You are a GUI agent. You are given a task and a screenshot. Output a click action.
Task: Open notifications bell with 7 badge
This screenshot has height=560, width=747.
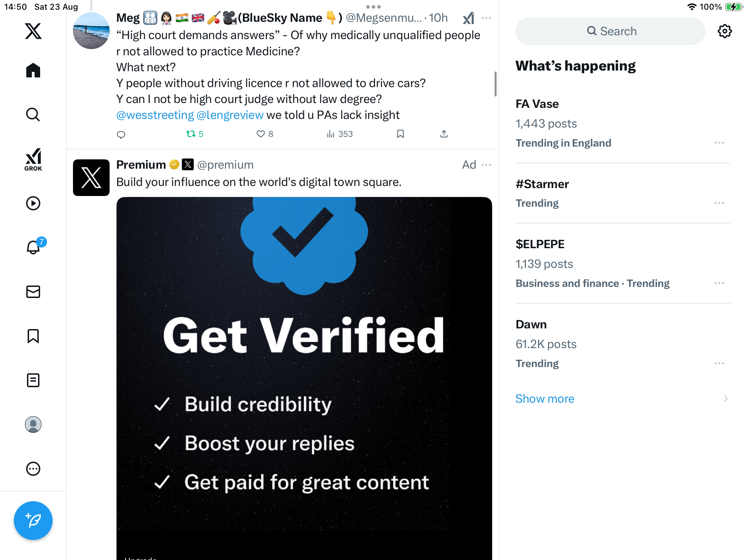pos(33,248)
